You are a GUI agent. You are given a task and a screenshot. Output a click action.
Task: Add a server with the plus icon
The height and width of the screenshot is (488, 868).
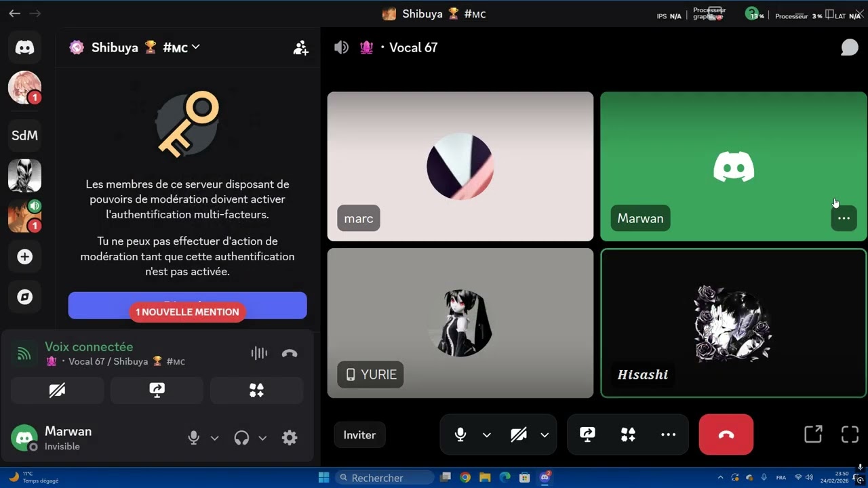24,257
